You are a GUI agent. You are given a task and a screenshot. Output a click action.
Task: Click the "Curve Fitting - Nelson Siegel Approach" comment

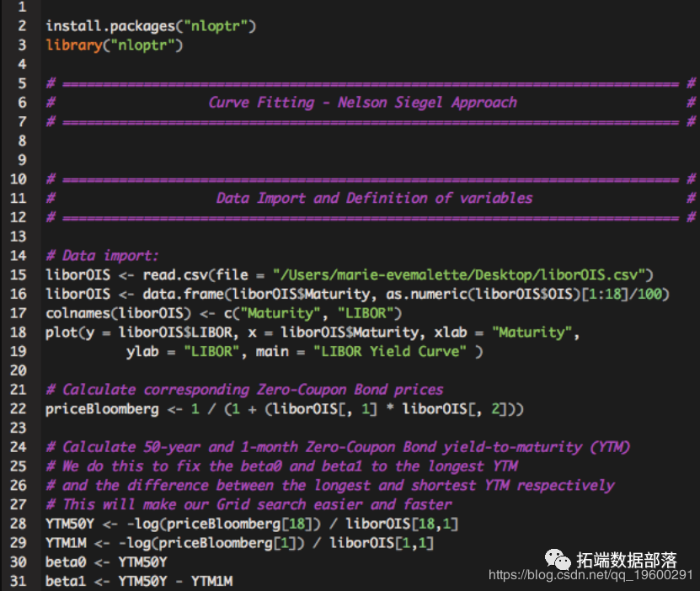pos(362,103)
